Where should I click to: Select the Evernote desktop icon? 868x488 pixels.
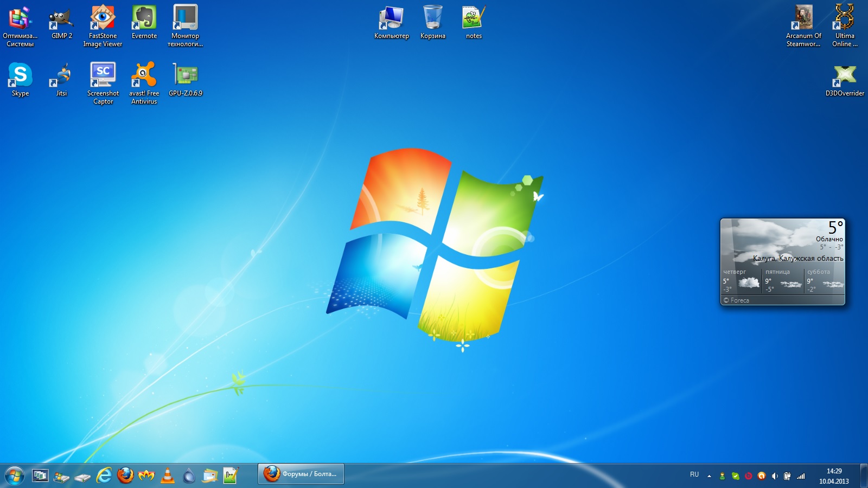tap(144, 23)
